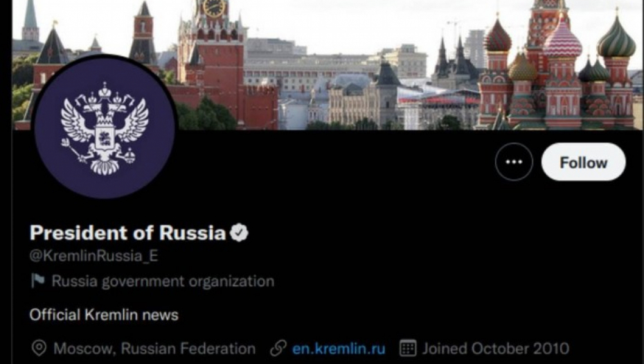644x364 pixels.
Task: Click the location pin icon near Moscow
Action: (x=39, y=348)
